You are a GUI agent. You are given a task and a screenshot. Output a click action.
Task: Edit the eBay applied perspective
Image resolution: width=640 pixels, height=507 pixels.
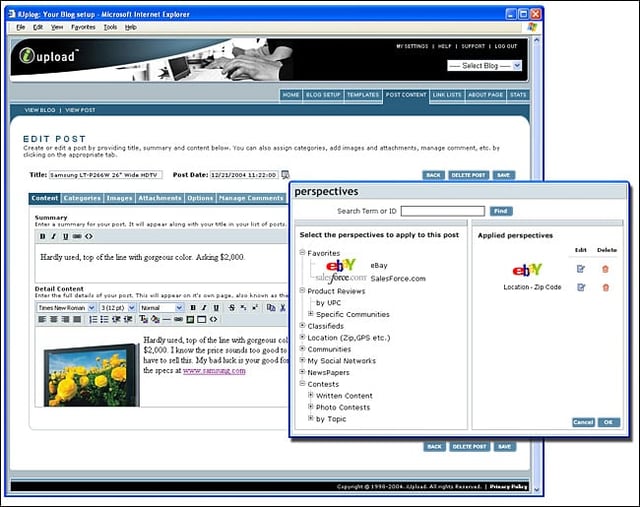coord(581,269)
